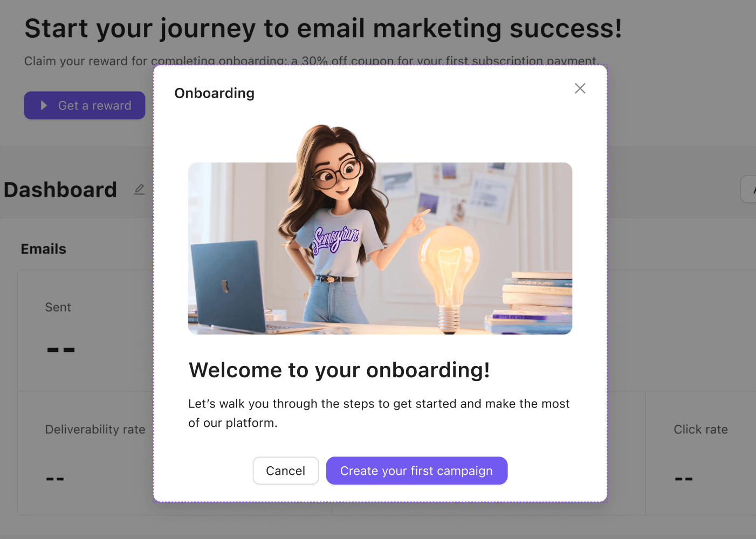The height and width of the screenshot is (539, 756).
Task: Click the dashes value under Click rate
Action: (x=683, y=479)
